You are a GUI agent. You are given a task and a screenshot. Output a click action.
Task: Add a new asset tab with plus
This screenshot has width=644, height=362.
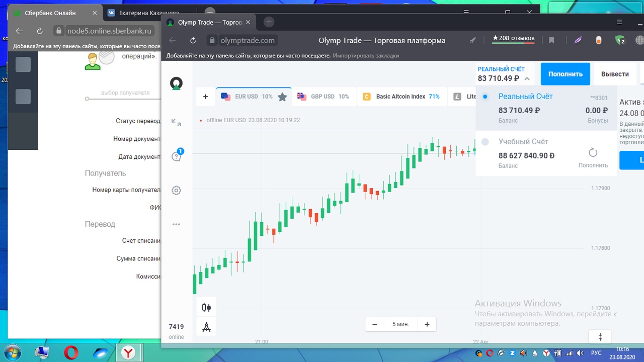pyautogui.click(x=205, y=97)
